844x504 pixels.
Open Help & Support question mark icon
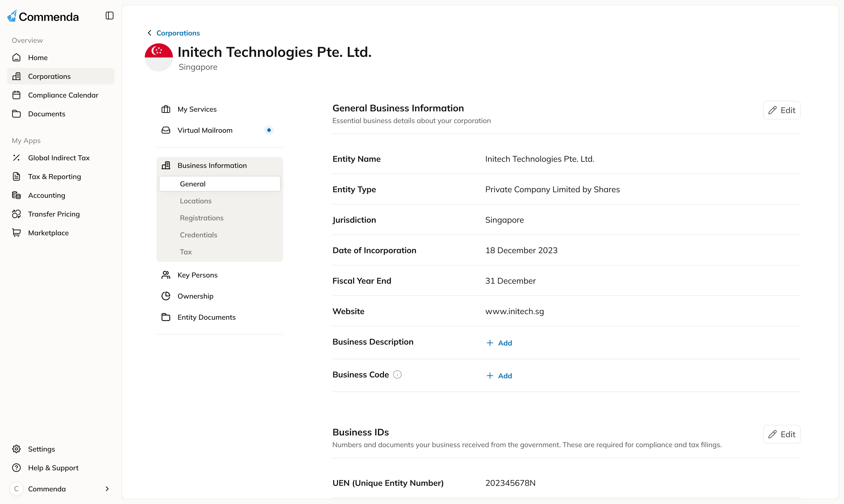pyautogui.click(x=16, y=468)
